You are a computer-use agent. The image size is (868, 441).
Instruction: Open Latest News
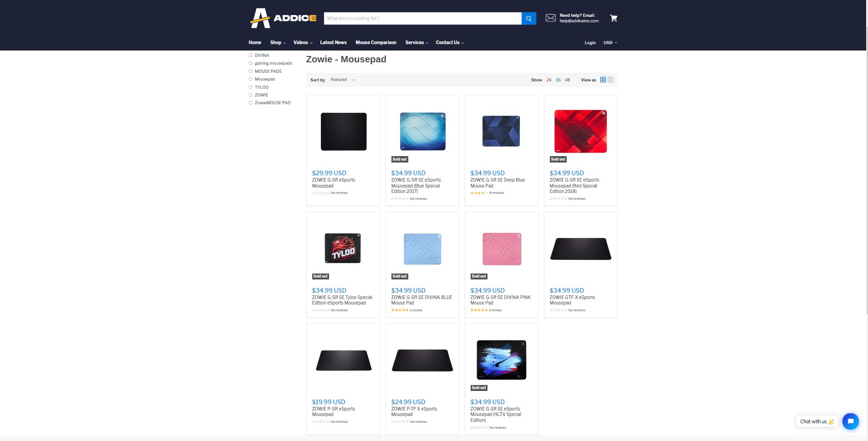(x=333, y=42)
